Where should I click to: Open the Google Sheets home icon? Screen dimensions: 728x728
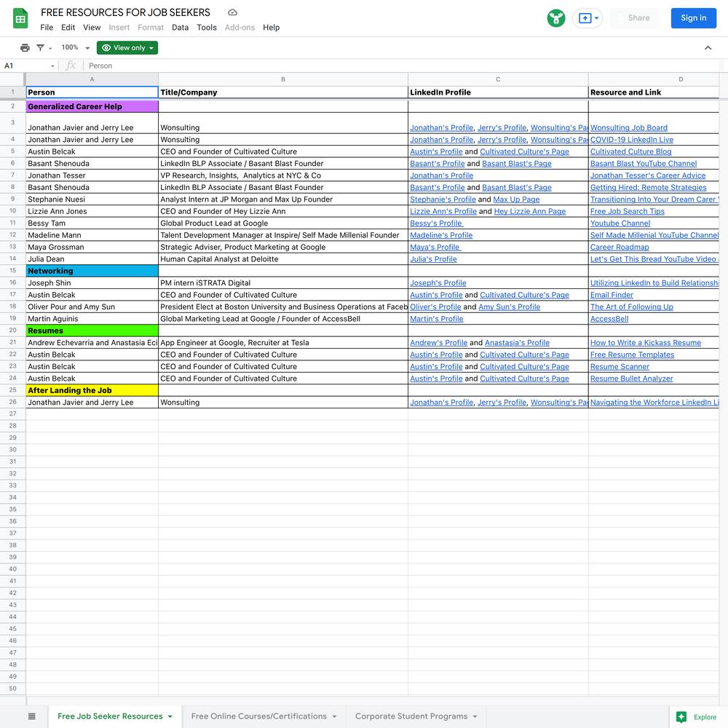click(x=20, y=19)
